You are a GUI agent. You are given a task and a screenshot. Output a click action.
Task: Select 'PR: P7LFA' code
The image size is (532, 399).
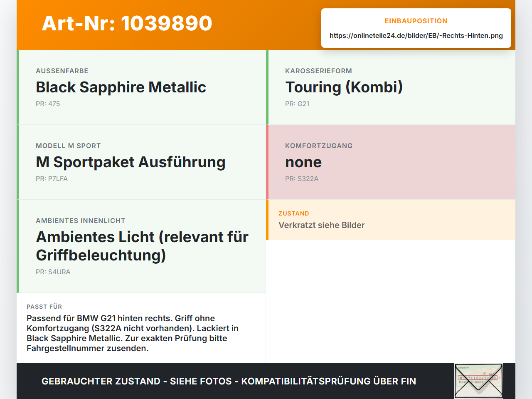click(x=52, y=178)
